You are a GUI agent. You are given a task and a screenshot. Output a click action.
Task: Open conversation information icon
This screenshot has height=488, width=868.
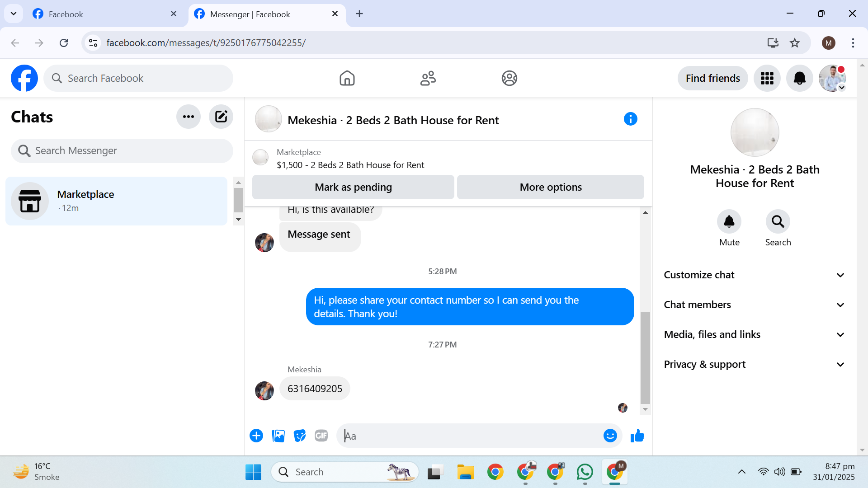click(x=631, y=119)
